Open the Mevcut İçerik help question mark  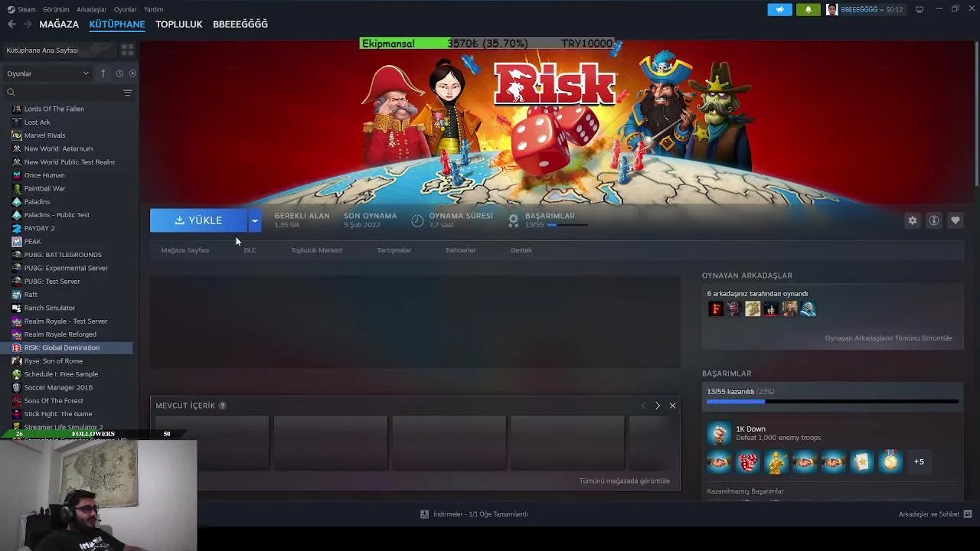[x=223, y=406]
